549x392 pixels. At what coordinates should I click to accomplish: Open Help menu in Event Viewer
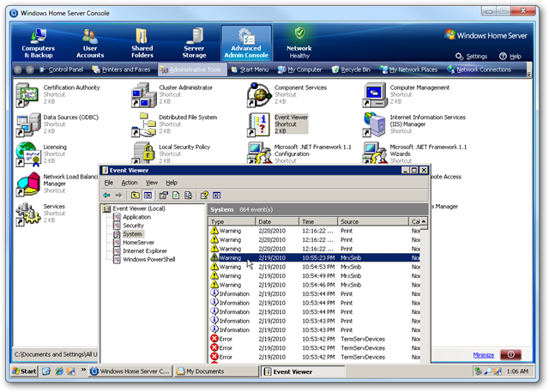172,183
